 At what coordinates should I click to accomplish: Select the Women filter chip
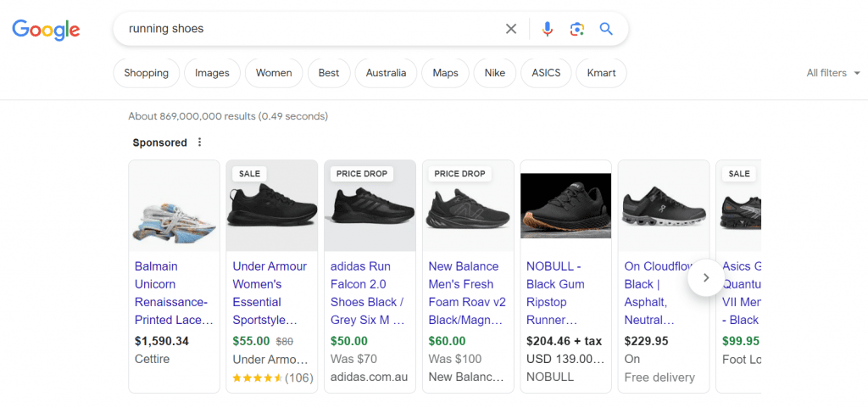tap(274, 73)
